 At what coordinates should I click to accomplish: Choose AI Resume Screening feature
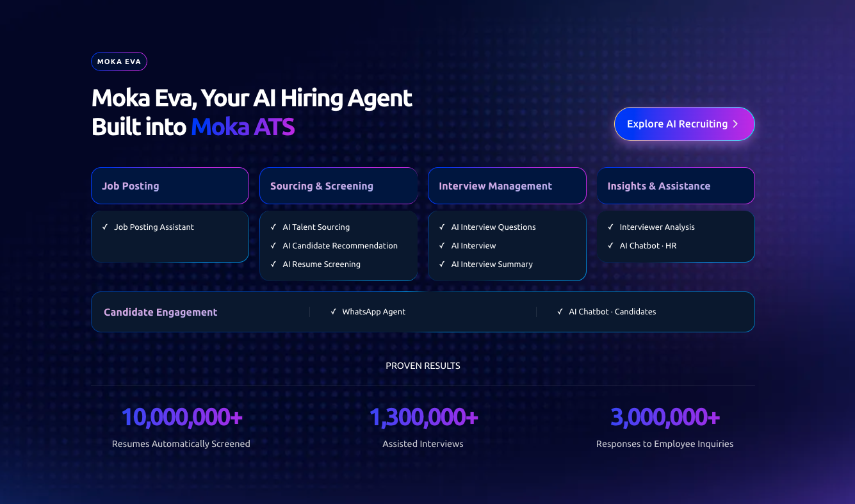[x=322, y=264]
